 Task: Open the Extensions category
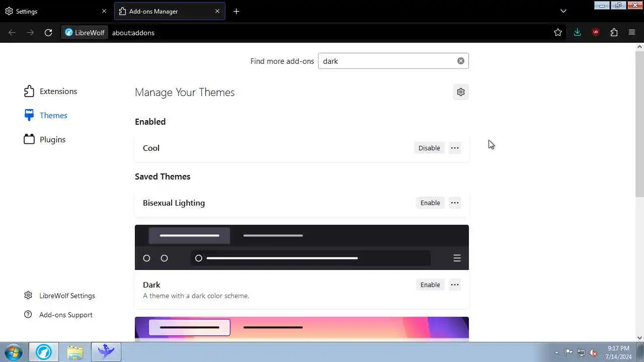coord(50,92)
